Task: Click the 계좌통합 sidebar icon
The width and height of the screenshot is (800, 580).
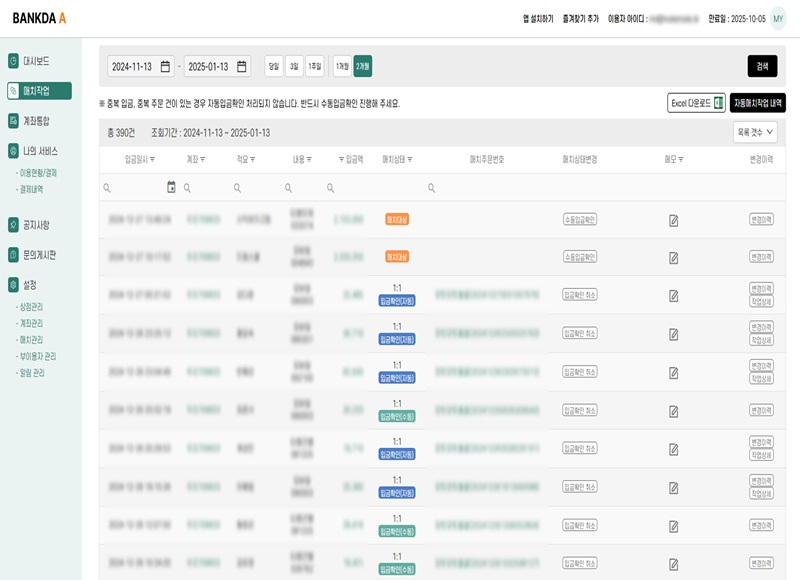Action: point(13,121)
